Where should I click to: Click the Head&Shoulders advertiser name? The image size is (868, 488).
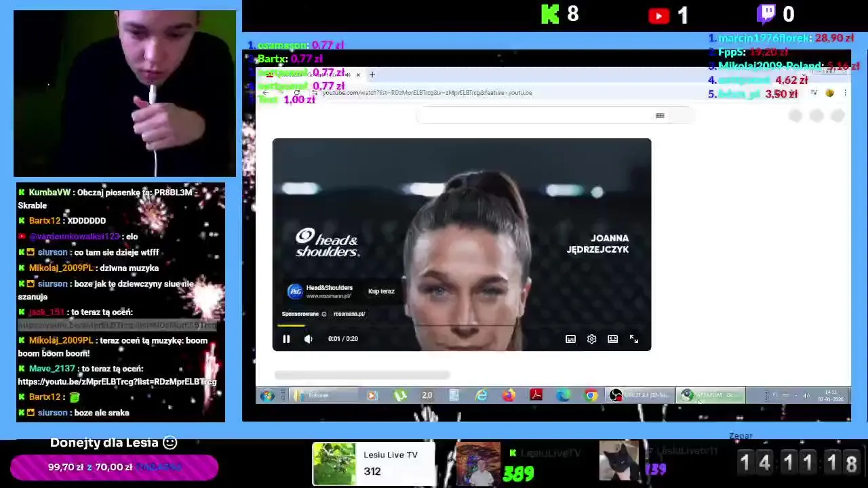329,287
